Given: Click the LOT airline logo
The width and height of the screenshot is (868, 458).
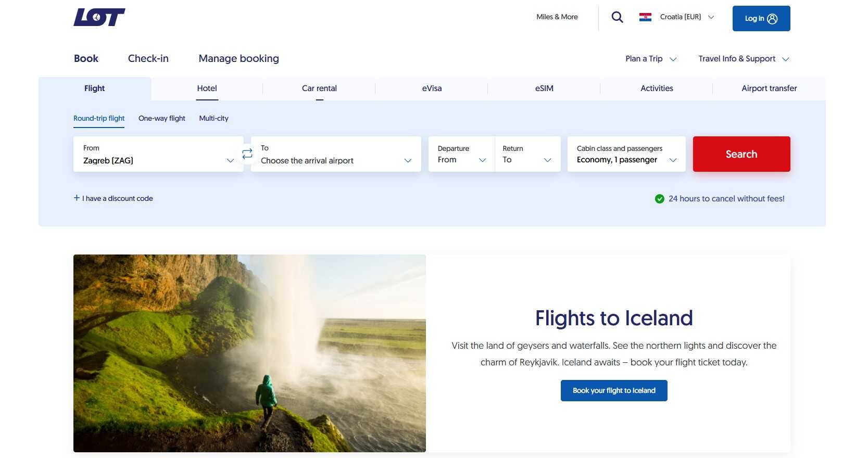Looking at the screenshot, I should click(99, 17).
